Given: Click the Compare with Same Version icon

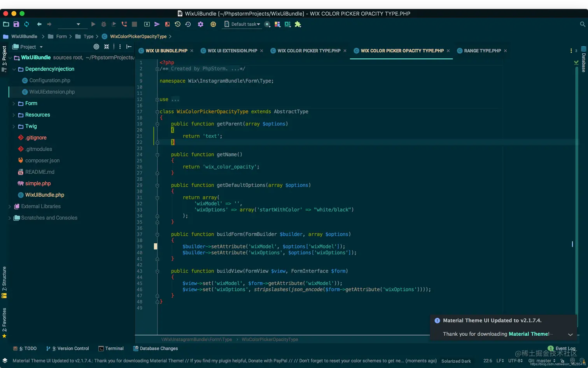Looking at the screenshot, I should coord(167,24).
